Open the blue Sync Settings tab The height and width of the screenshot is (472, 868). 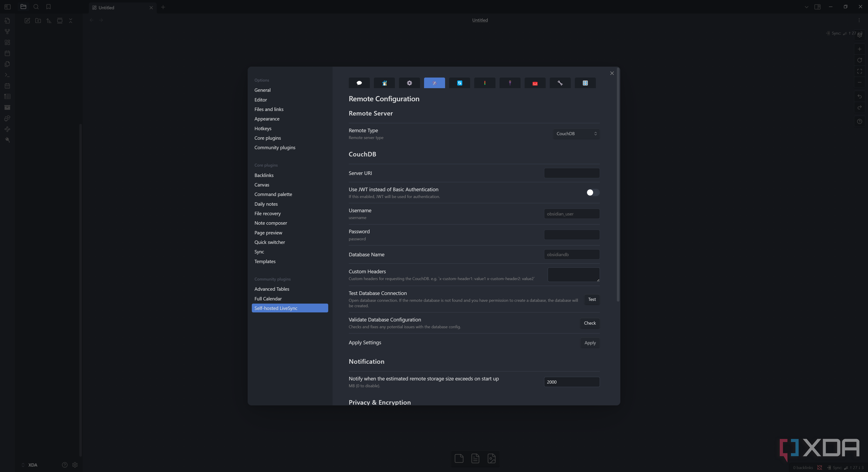(x=459, y=83)
